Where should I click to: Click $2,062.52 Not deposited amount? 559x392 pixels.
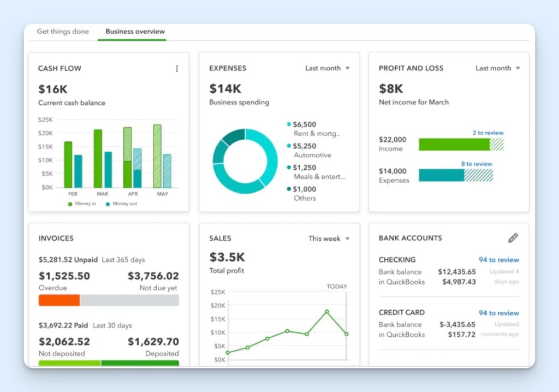click(x=64, y=342)
